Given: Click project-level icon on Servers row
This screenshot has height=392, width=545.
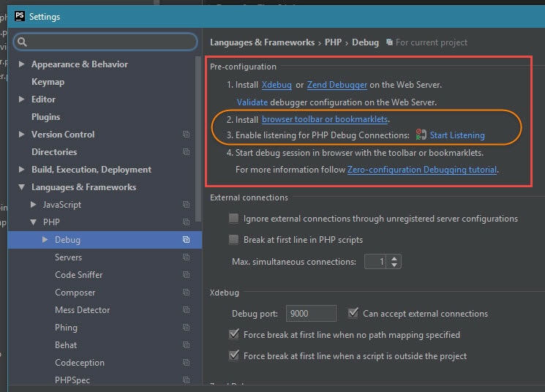Looking at the screenshot, I should pos(187,257).
